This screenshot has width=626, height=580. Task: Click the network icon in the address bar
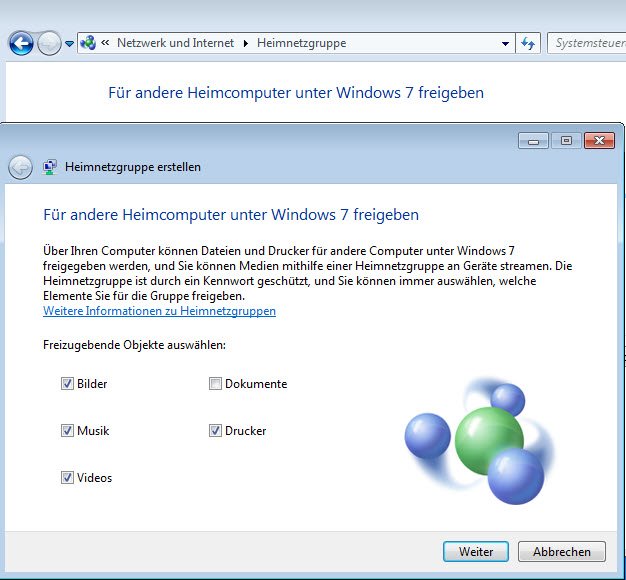[x=88, y=43]
